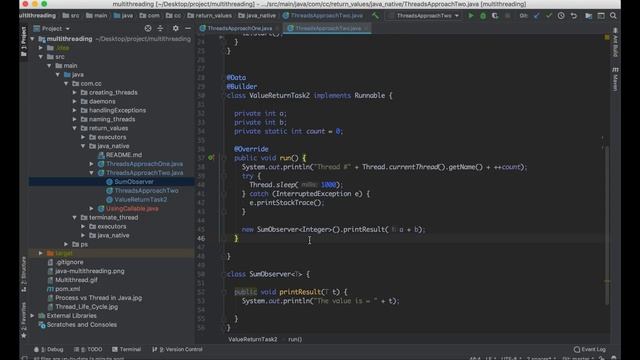Run ThreadsApproachTwo with green play icon
The height and width of the screenshot is (360, 640).
click(x=471, y=16)
